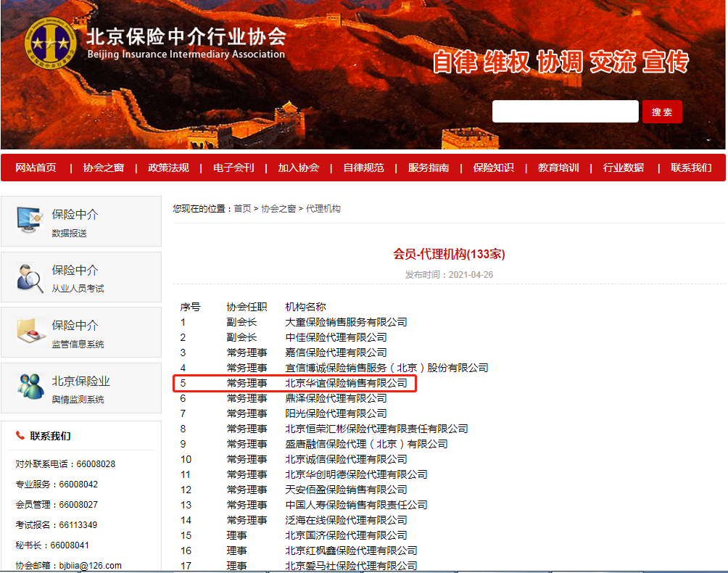Select 教育培训 in the navigation bar
This screenshot has height=573, width=728.
coord(558,168)
